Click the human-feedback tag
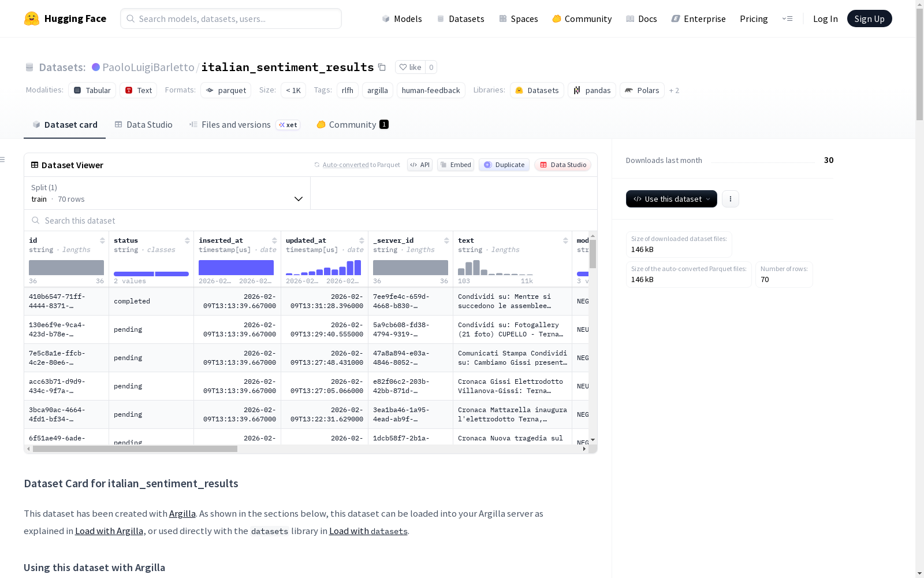The height and width of the screenshot is (578, 924). pyautogui.click(x=431, y=90)
